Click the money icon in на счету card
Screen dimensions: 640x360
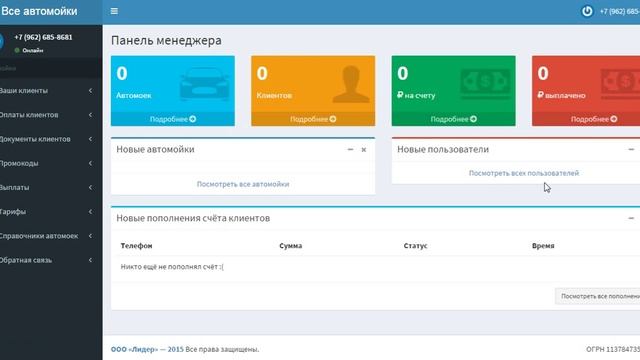[485, 83]
